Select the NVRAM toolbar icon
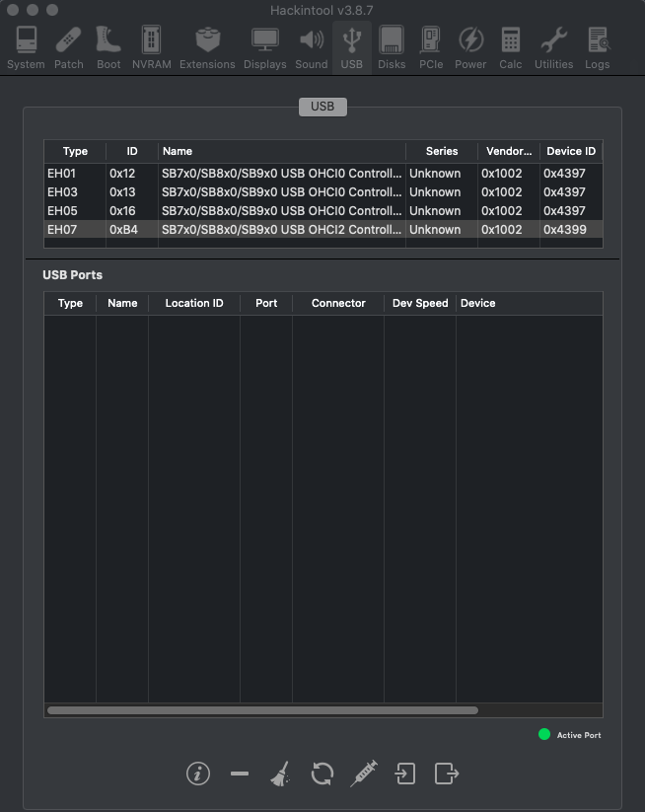Viewport: 645px width, 812px height. click(x=151, y=47)
